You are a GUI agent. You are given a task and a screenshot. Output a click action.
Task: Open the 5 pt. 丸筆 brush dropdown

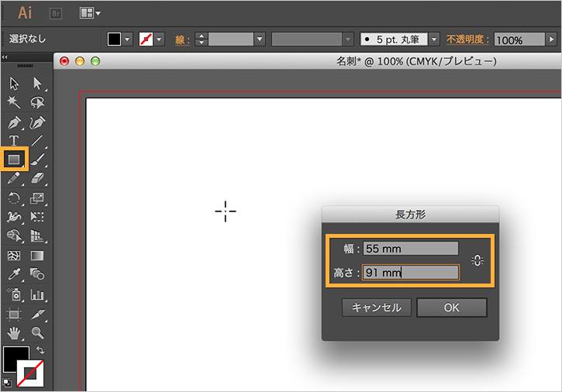pyautogui.click(x=434, y=39)
